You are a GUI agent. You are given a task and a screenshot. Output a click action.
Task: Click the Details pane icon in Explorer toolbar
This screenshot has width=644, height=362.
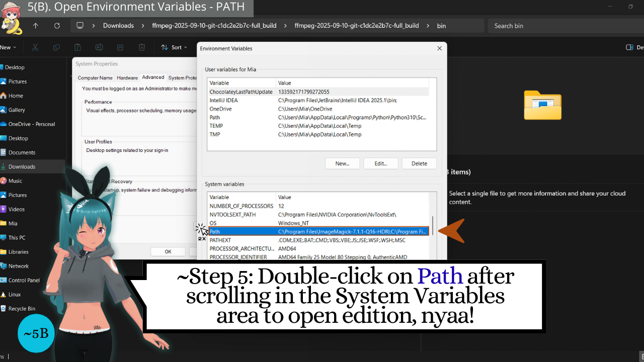pos(629,47)
